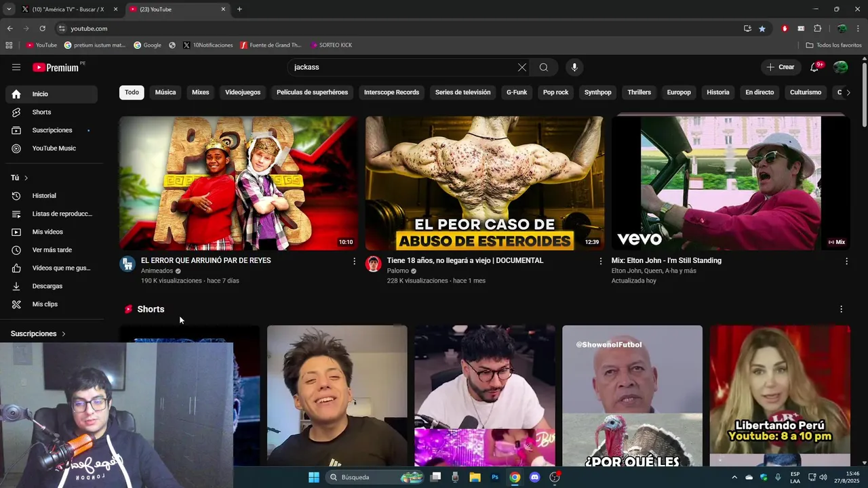Select the Synthpop chip
Image resolution: width=868 pixels, height=488 pixels.
598,92
